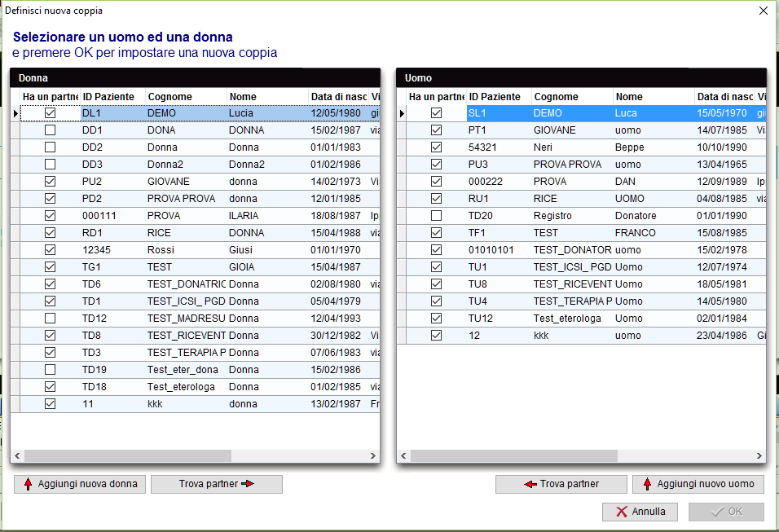Sort Donna table by Nome header
The height and width of the screenshot is (532, 779).
point(267,97)
